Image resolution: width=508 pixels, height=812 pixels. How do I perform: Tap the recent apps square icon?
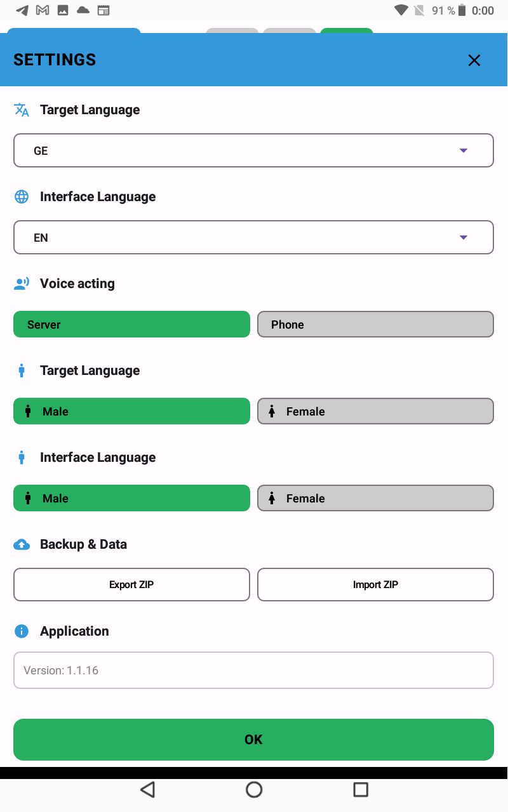tap(361, 789)
